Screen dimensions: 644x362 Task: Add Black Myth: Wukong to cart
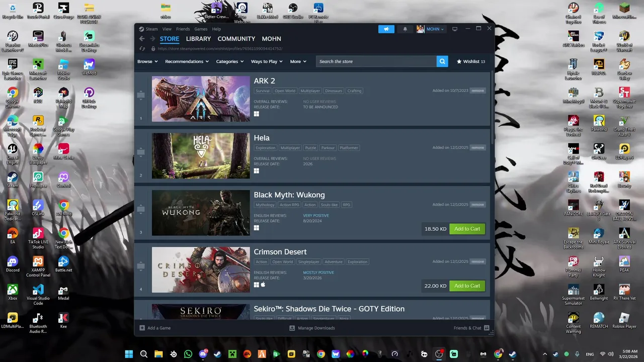(467, 229)
